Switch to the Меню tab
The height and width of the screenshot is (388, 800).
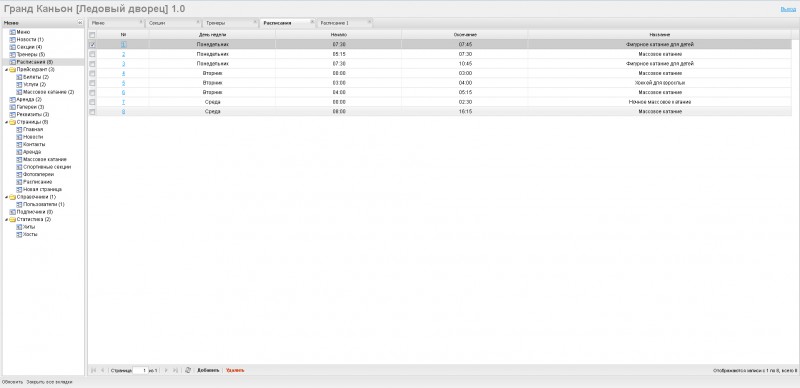tap(116, 23)
